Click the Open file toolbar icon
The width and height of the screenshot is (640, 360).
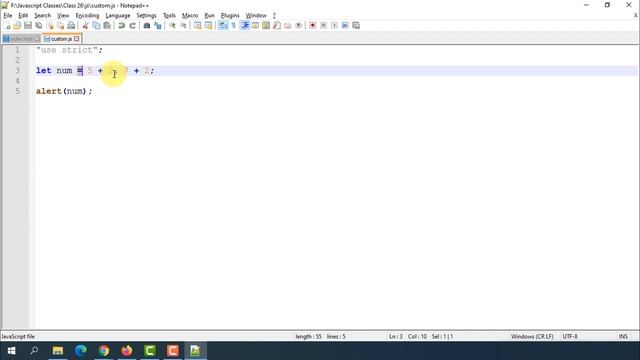coord(17,25)
